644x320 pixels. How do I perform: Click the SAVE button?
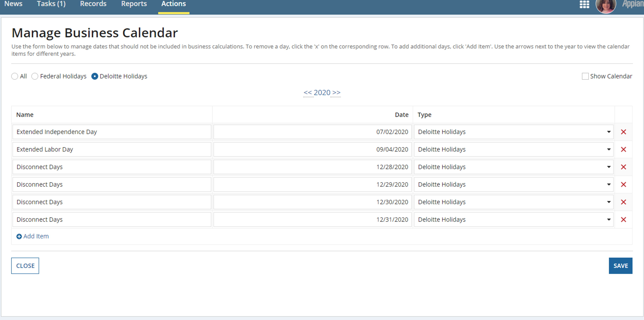[x=621, y=266]
